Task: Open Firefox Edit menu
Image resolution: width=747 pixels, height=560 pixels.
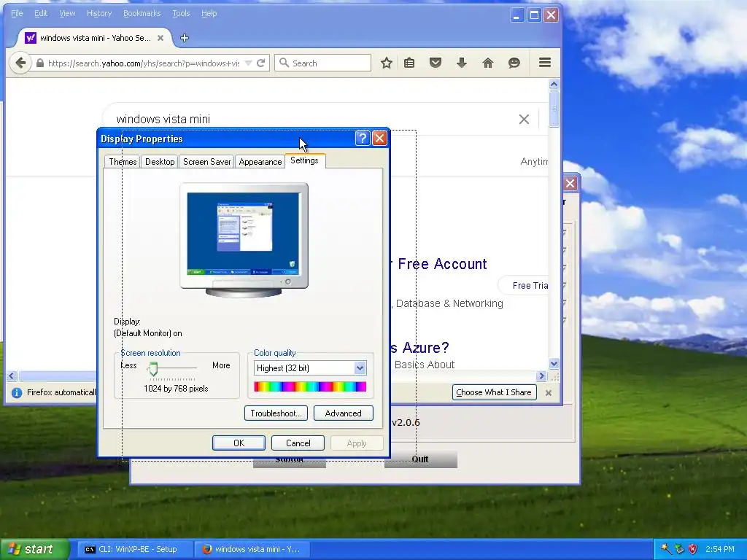Action: point(41,13)
